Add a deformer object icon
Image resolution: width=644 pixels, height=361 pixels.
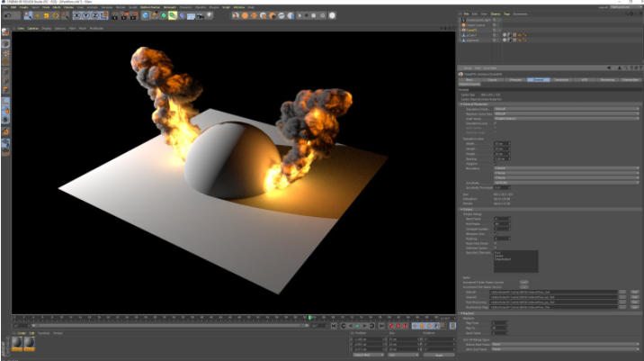click(x=182, y=15)
